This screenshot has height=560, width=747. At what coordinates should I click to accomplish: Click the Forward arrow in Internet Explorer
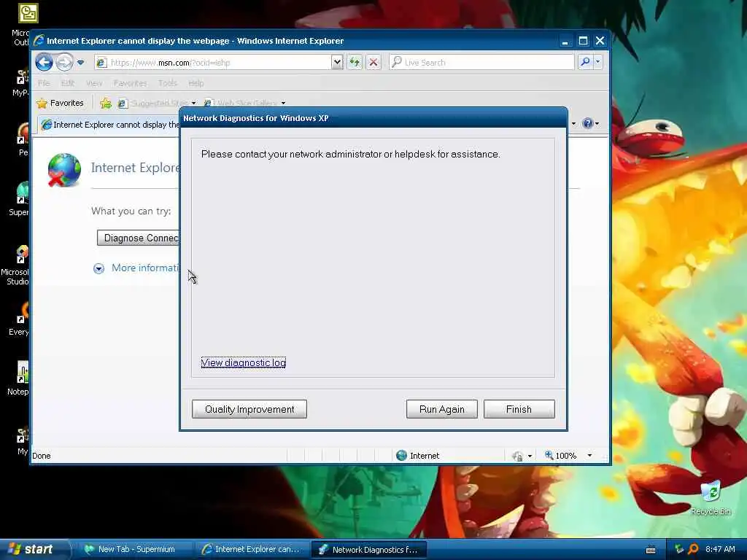pyautogui.click(x=64, y=62)
